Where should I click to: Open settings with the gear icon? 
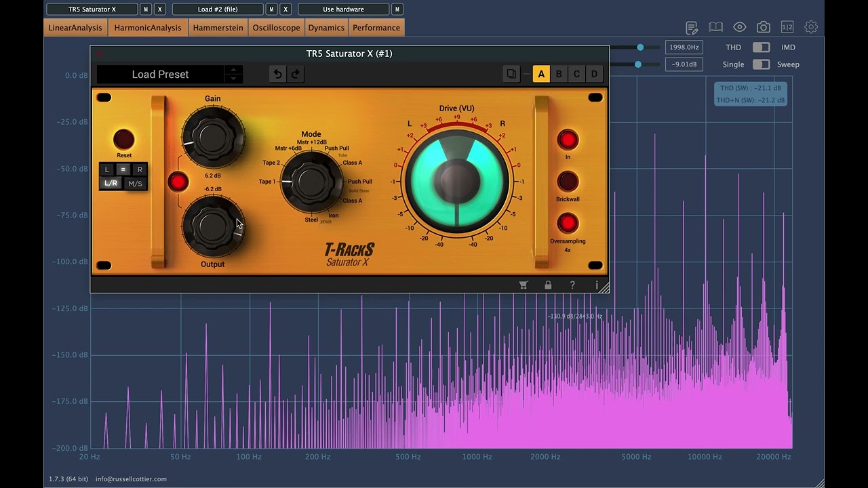(811, 28)
